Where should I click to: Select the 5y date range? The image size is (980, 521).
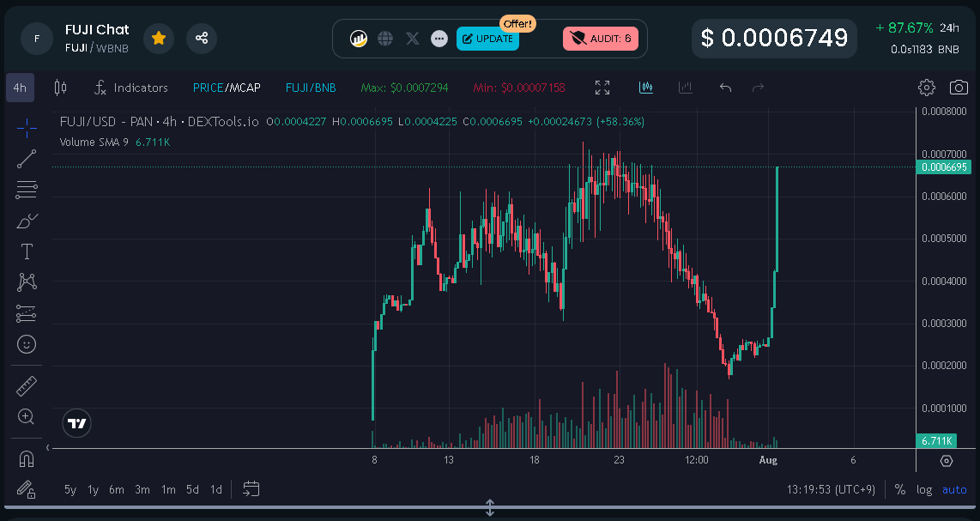click(x=70, y=489)
